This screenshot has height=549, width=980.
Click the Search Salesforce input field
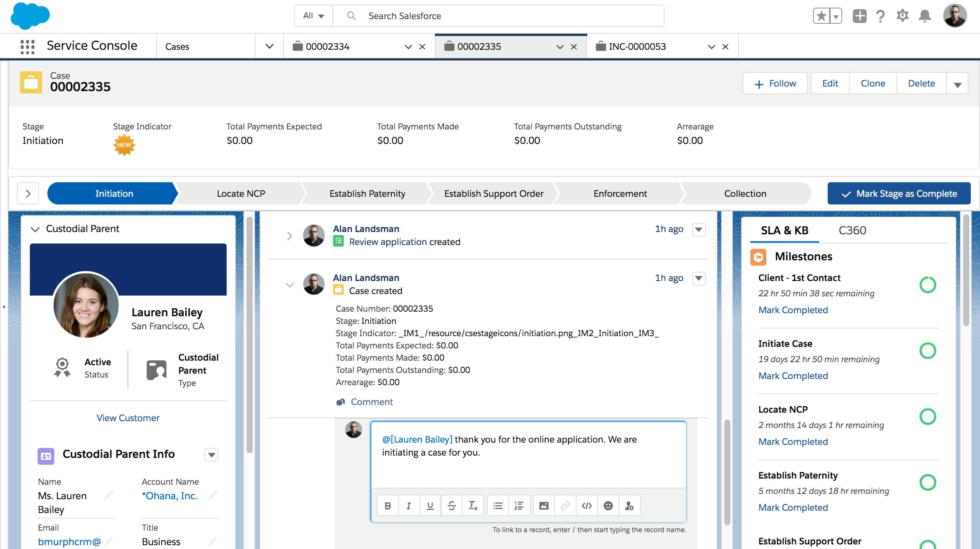click(x=498, y=16)
